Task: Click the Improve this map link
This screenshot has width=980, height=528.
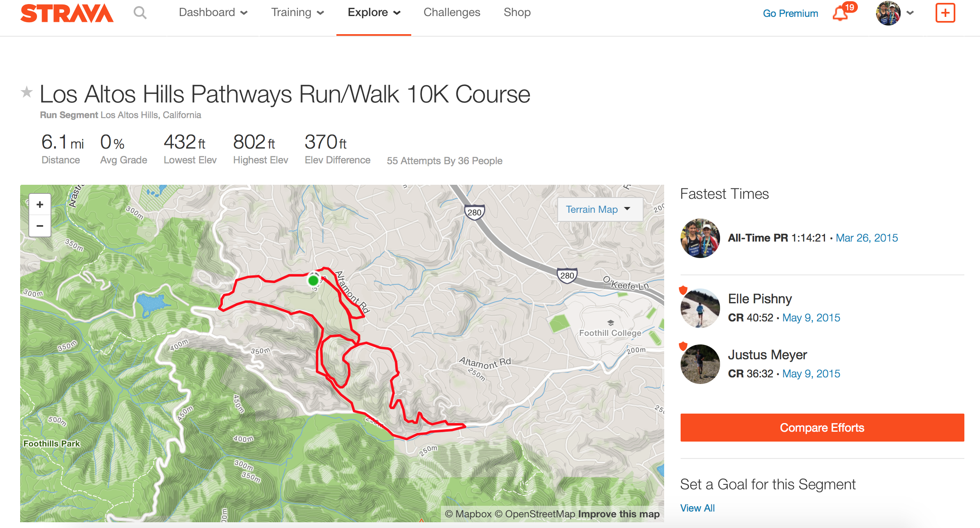Action: point(618,514)
